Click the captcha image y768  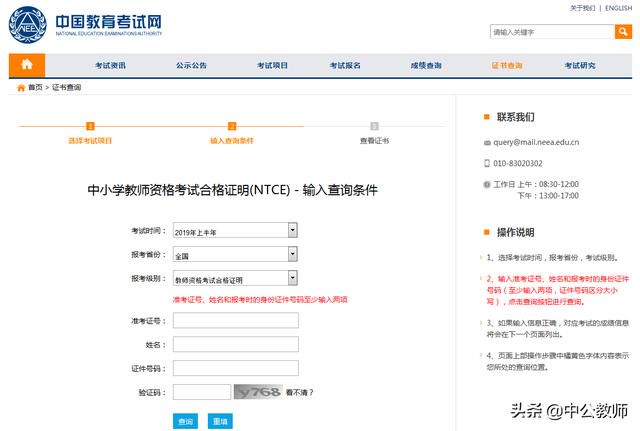[x=258, y=392]
